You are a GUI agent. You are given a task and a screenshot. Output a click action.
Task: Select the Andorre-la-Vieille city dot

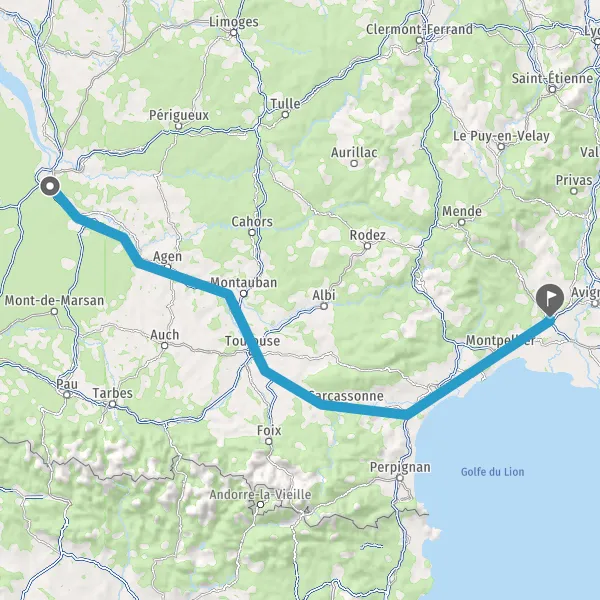pos(261,505)
